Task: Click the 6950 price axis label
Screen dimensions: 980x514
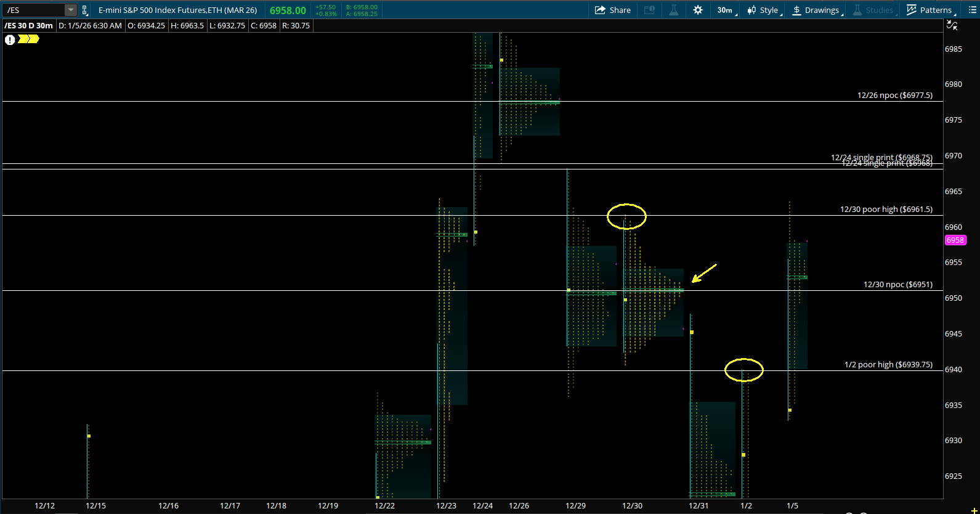Action: pyautogui.click(x=954, y=298)
